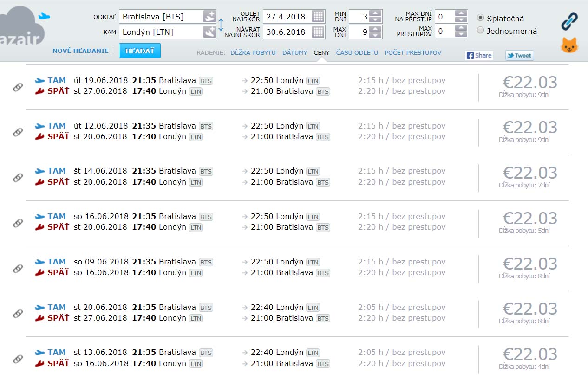Increase MAX PRESTUPOV with up arrow
The image size is (588, 380).
click(x=461, y=28)
